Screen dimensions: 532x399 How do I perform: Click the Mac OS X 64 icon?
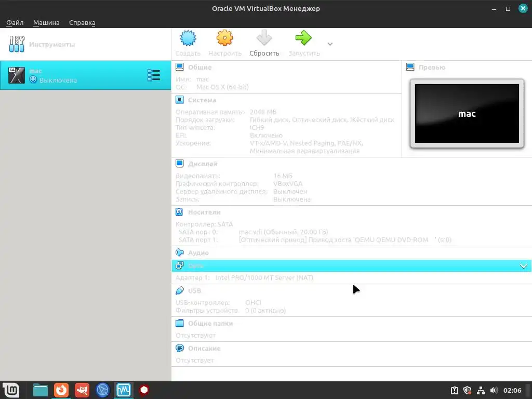coord(17,75)
